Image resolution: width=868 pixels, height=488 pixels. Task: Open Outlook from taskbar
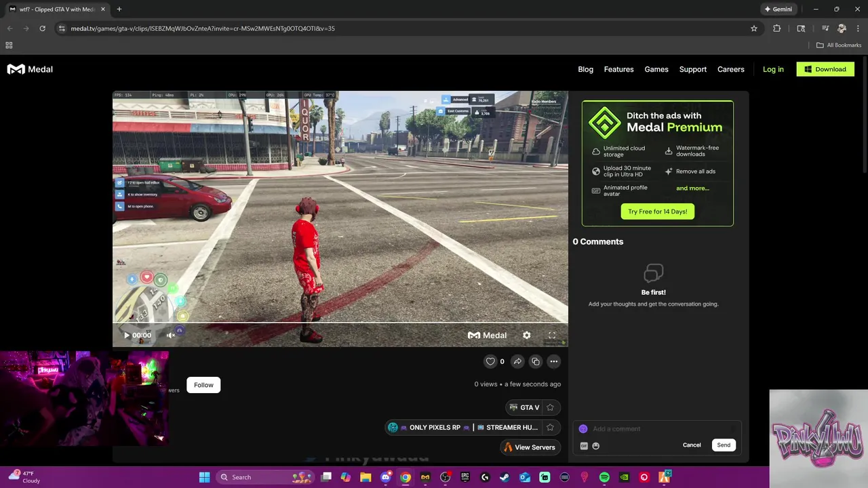pyautogui.click(x=525, y=477)
